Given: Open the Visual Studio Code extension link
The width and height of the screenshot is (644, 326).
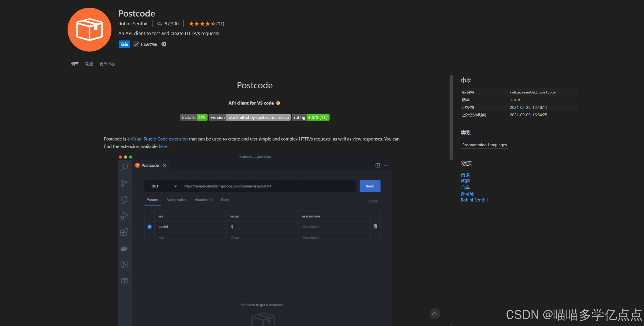Looking at the screenshot, I should [x=159, y=139].
